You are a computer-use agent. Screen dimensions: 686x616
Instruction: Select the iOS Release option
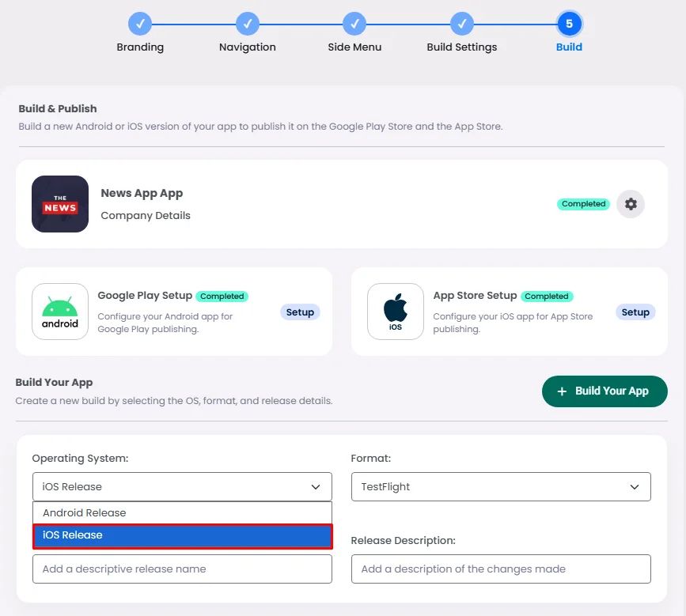pos(183,535)
